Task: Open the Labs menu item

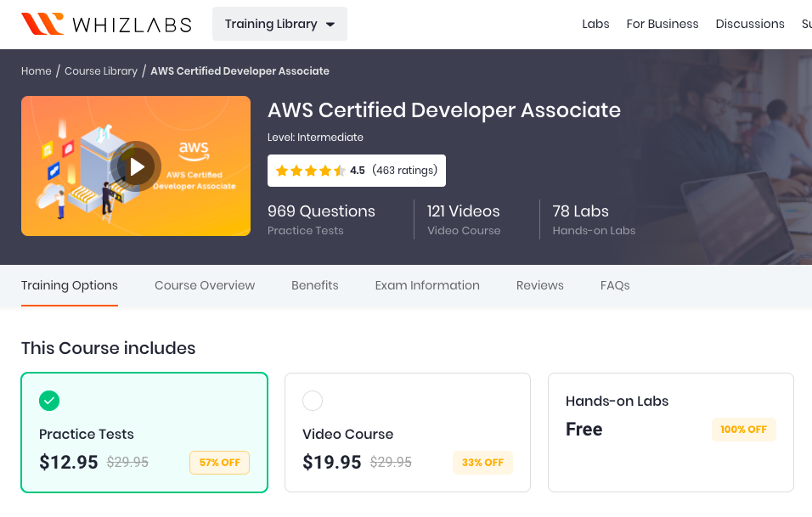Action: click(x=595, y=24)
